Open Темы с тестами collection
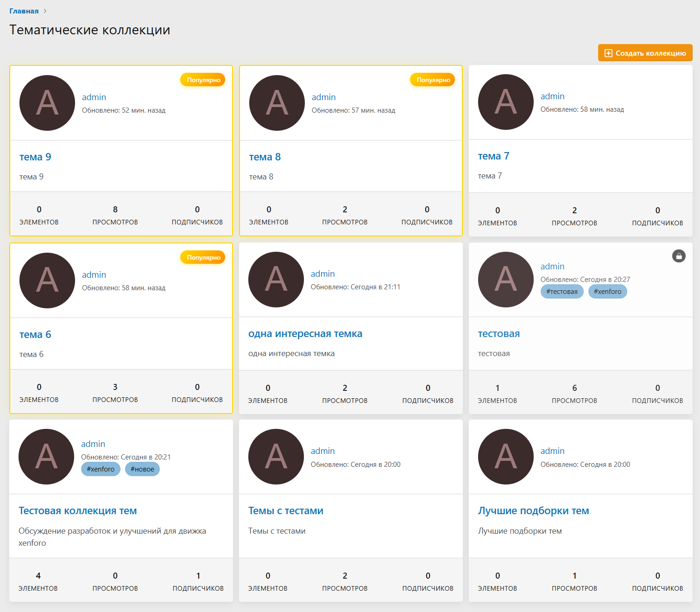This screenshot has height=612, width=700. coord(285,511)
